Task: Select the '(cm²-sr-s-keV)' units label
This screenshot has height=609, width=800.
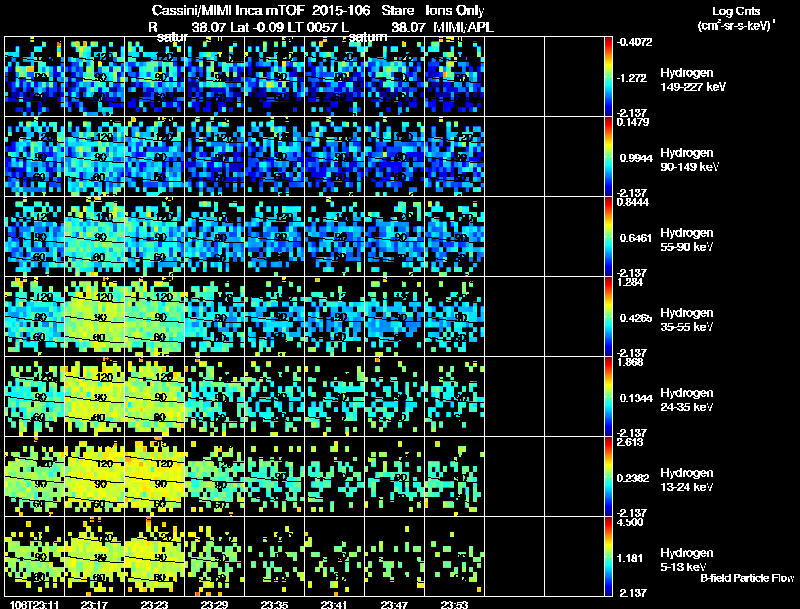Action: point(735,26)
